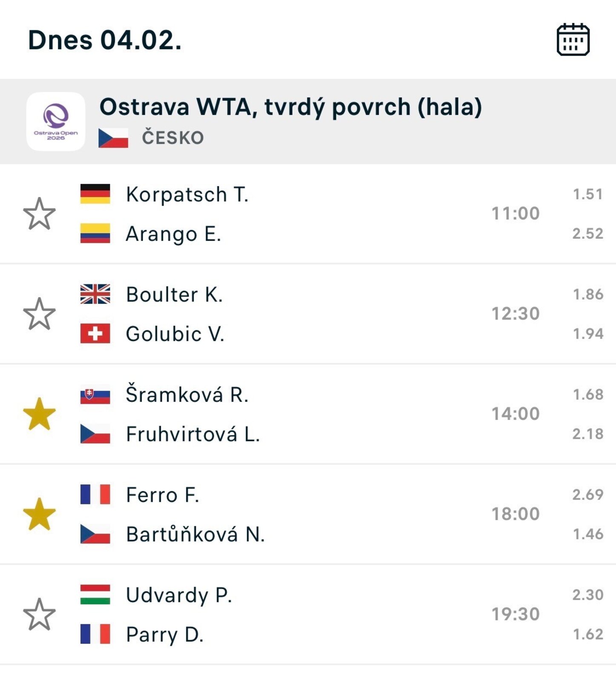This screenshot has height=681, width=616.
Task: Open the Ostrava WTA tournament header
Action: click(x=290, y=107)
